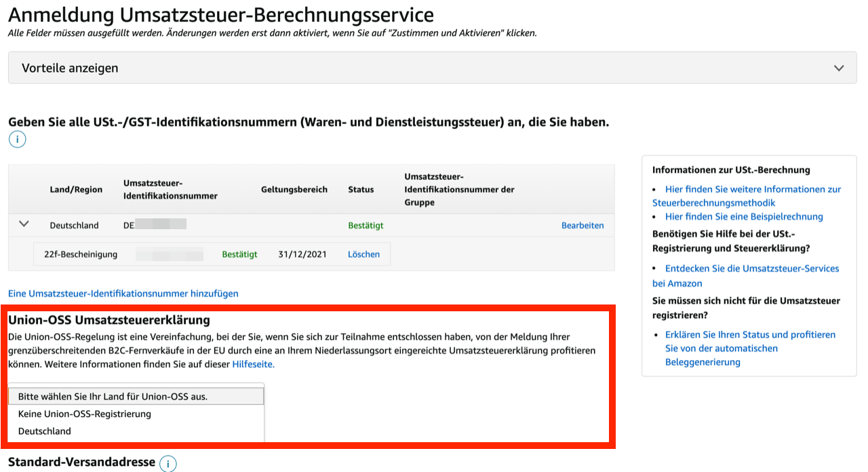Open the Hilfeseite link on Union-OSS
Screen dimensions: 868x472
[253, 364]
